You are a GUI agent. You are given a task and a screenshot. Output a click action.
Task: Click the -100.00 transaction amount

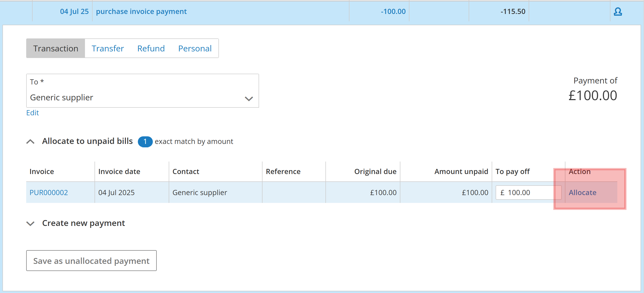393,12
